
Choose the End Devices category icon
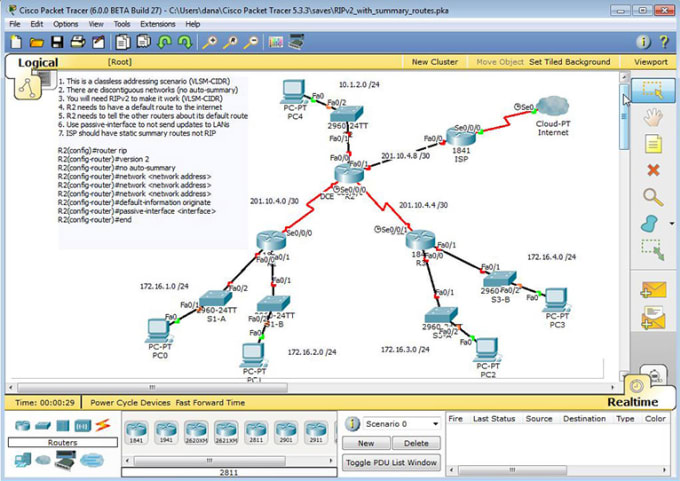(x=23, y=460)
